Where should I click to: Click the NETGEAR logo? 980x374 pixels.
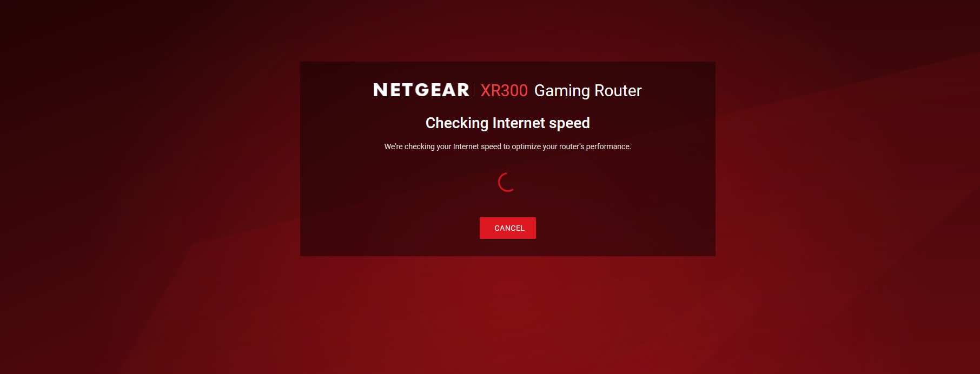[x=421, y=90]
